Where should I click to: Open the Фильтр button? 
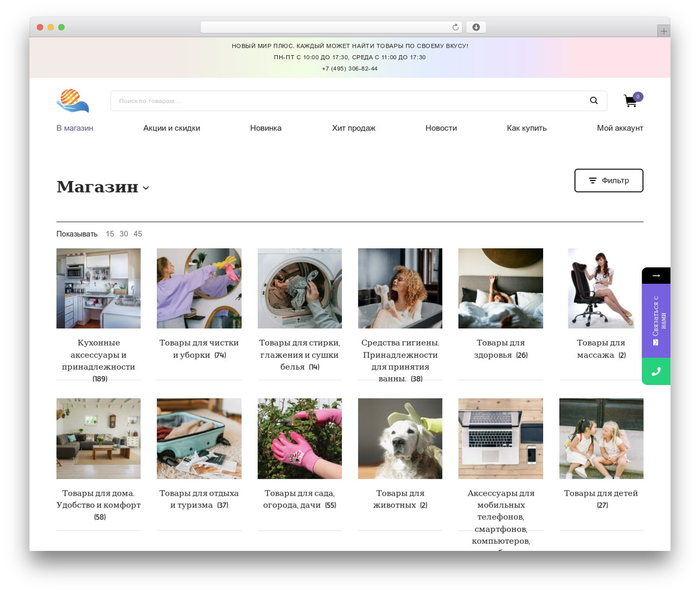(x=609, y=181)
